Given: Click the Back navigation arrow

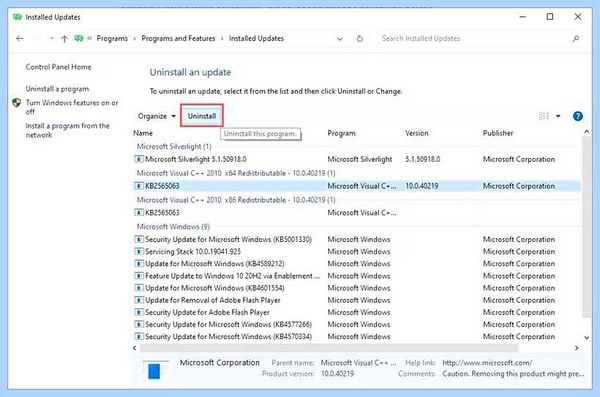Looking at the screenshot, I should (x=20, y=39).
